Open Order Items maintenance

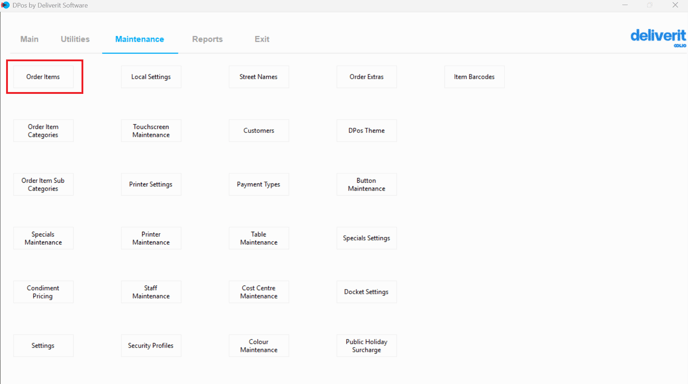tap(43, 77)
